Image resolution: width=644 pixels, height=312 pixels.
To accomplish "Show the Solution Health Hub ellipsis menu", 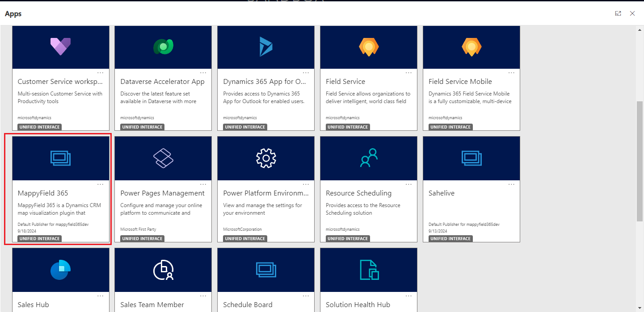I will [409, 296].
